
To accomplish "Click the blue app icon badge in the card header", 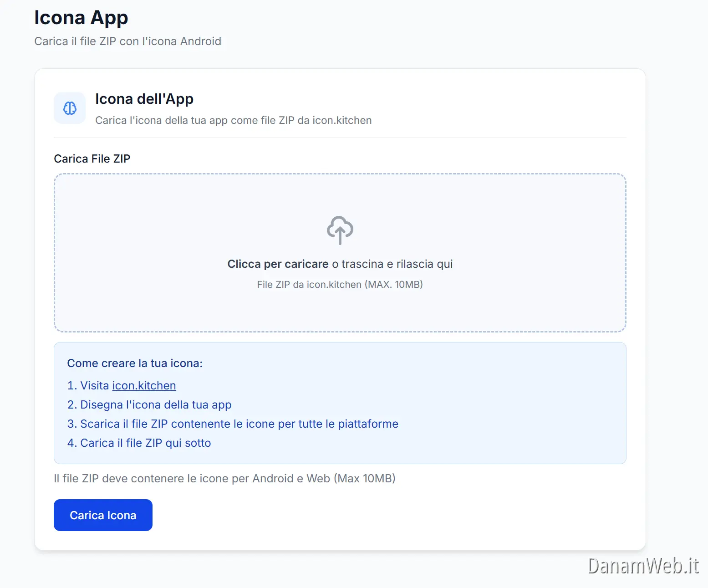I will tap(69, 108).
